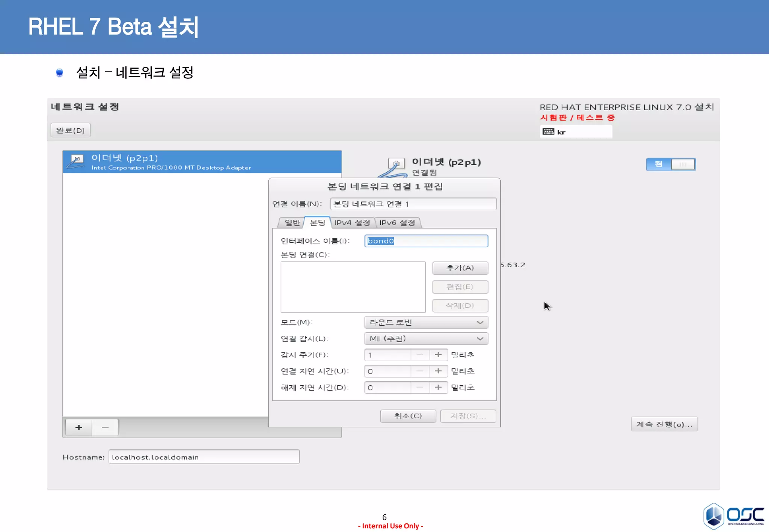
Task: Click the 해제 지연 시간 value field
Action: click(x=388, y=387)
